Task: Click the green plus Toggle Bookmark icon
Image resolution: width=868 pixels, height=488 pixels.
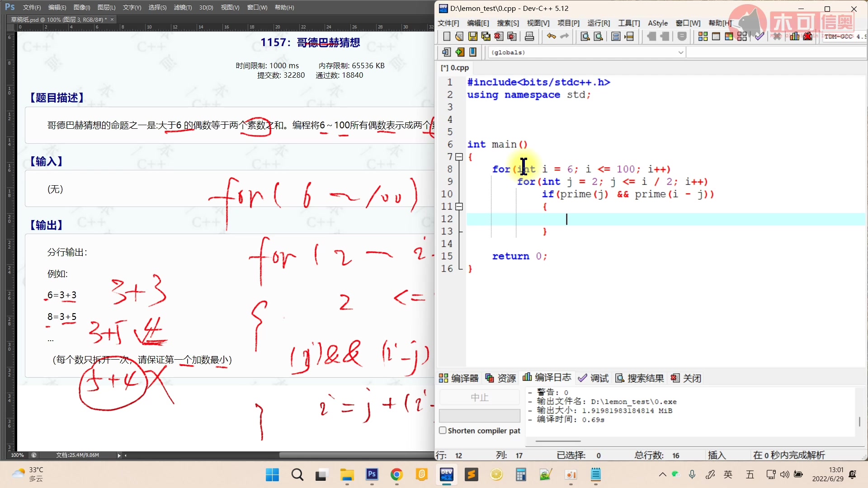Action: pos(460,52)
